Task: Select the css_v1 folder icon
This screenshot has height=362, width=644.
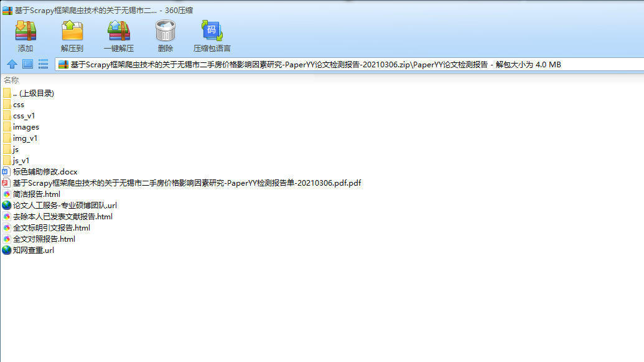Action: pyautogui.click(x=7, y=116)
